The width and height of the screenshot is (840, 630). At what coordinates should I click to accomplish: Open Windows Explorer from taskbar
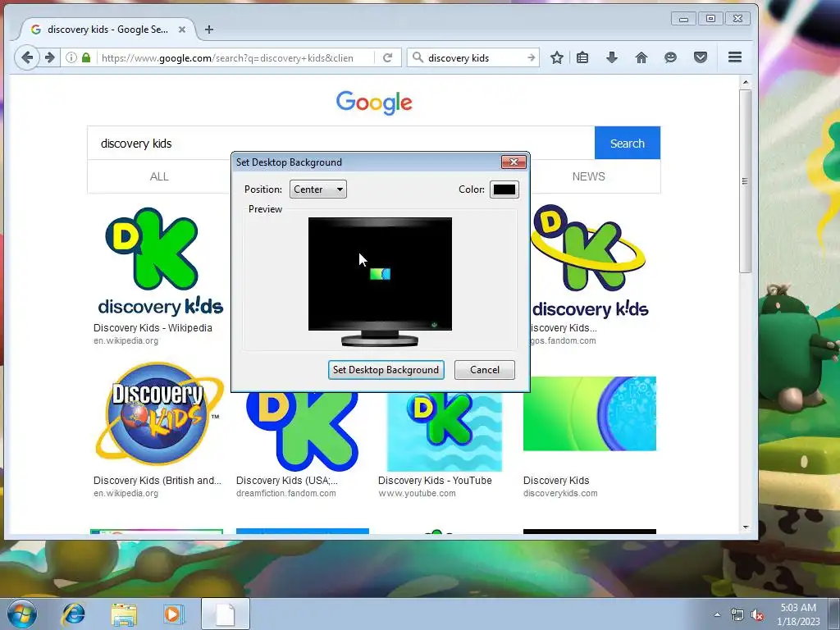point(124,614)
